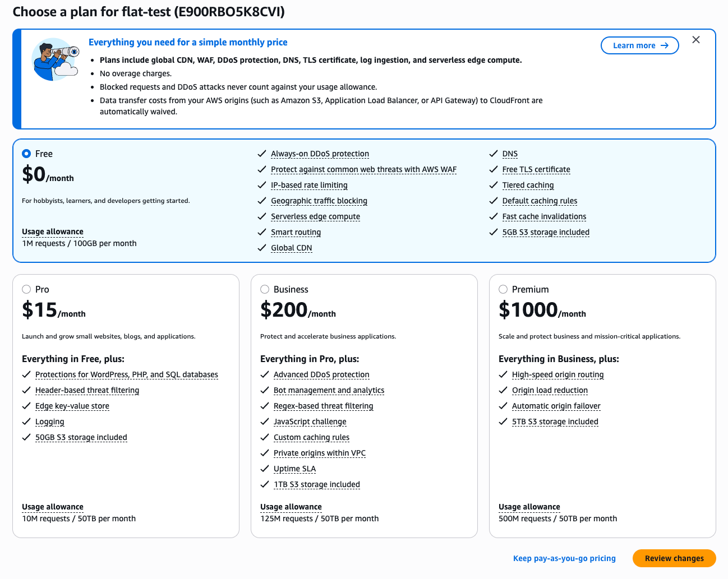The width and height of the screenshot is (728, 579).
Task: Choose the Business plan radio button
Action: [x=265, y=289]
